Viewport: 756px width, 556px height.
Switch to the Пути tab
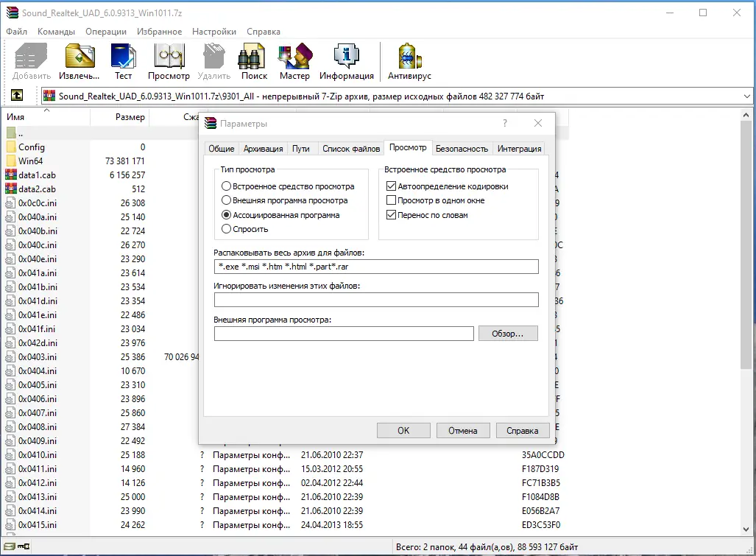click(x=301, y=149)
